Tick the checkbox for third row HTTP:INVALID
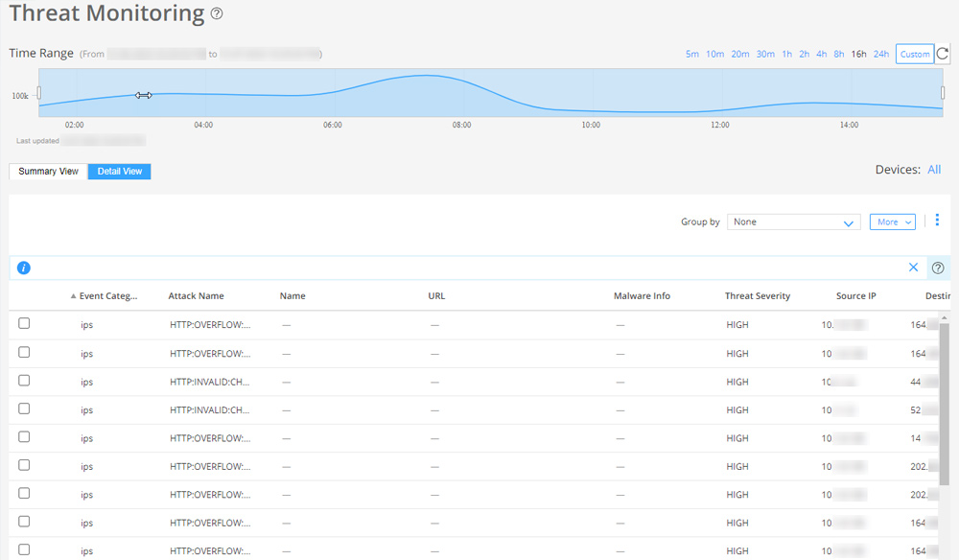Screen dimensions: 959x560 pos(24,381)
